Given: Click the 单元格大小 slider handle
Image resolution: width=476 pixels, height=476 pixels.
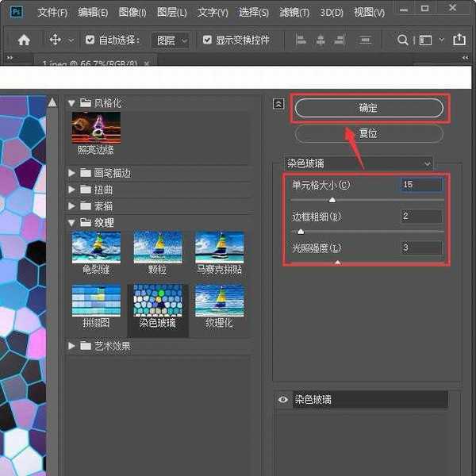Looking at the screenshot, I should click(x=332, y=201).
